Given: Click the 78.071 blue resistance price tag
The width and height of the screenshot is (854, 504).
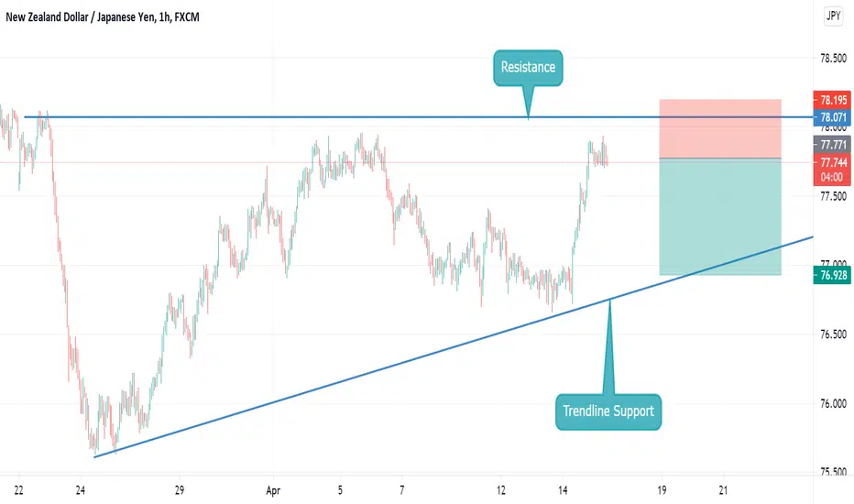Looking at the screenshot, I should pos(832,117).
